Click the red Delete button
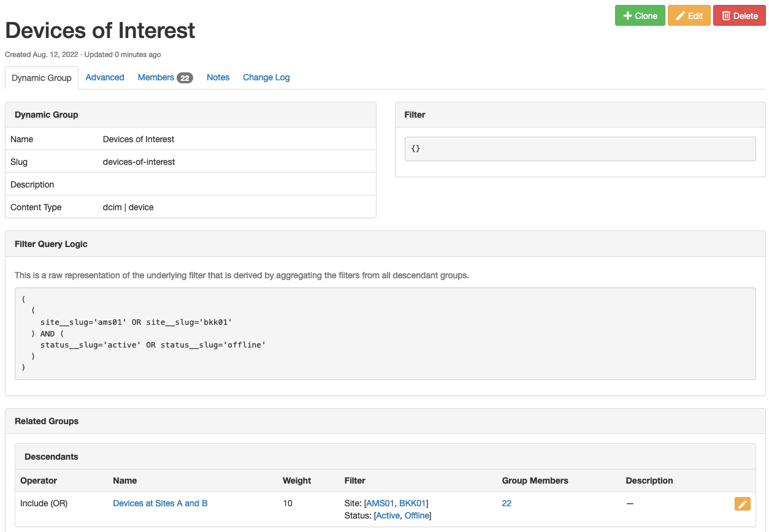 [x=740, y=16]
